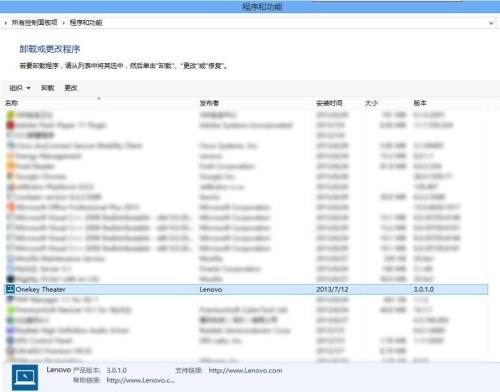Click the green PremiumSoft Navicat icon
The width and height of the screenshot is (500, 392).
tap(10, 310)
